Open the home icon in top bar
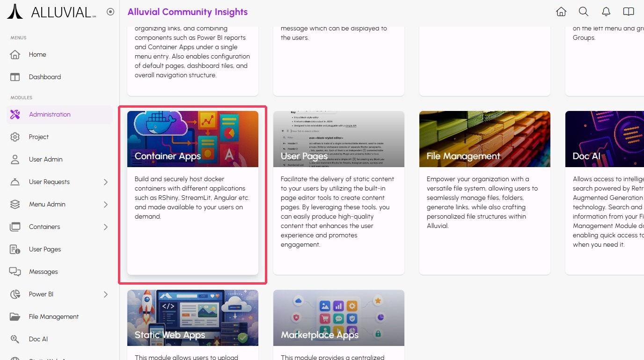 pos(561,12)
